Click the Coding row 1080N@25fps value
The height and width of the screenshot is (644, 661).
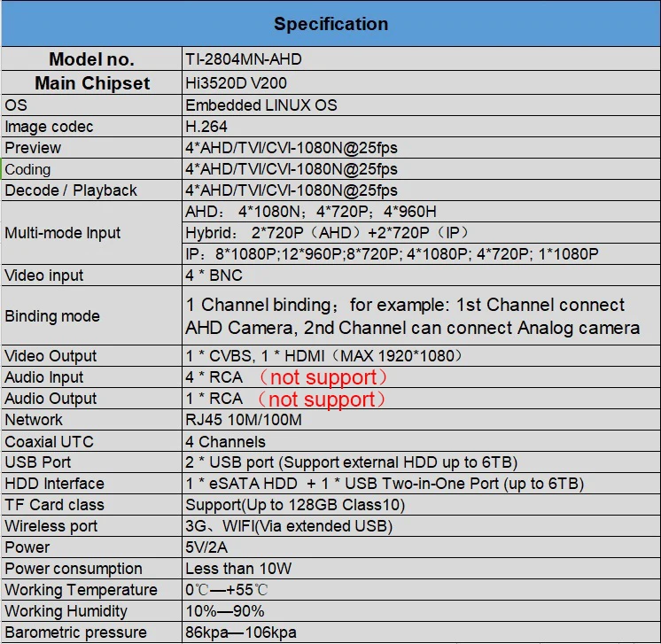tap(292, 169)
